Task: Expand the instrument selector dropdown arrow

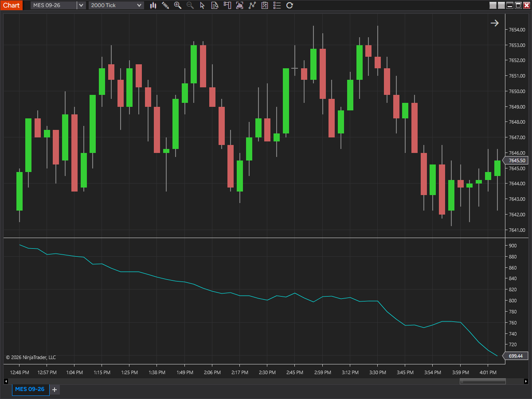Action: 81,5
